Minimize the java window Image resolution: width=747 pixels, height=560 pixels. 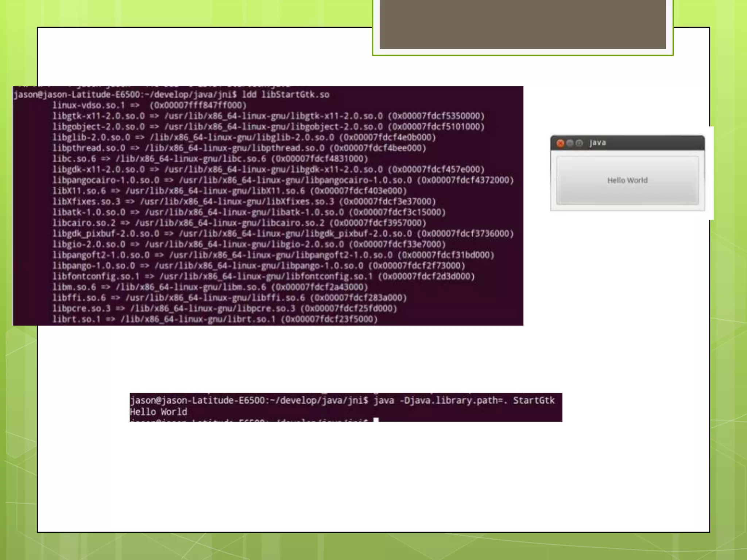[570, 143]
